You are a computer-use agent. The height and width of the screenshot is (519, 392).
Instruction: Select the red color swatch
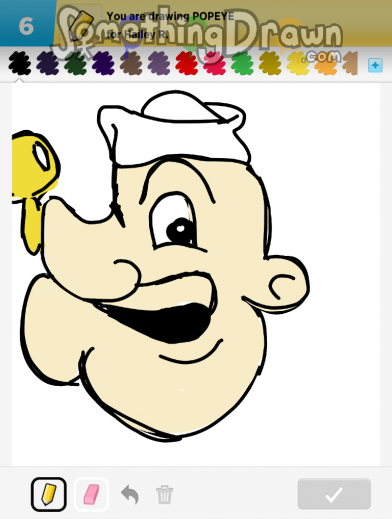(187, 63)
